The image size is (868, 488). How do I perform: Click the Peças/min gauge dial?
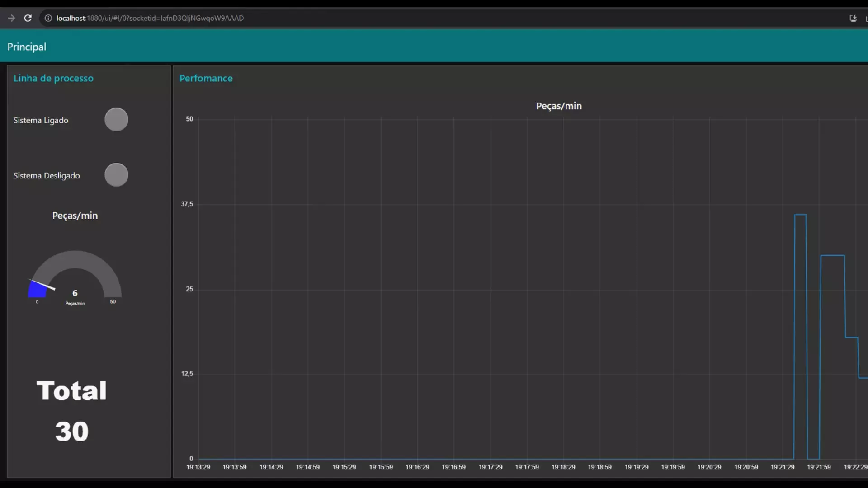(x=75, y=273)
